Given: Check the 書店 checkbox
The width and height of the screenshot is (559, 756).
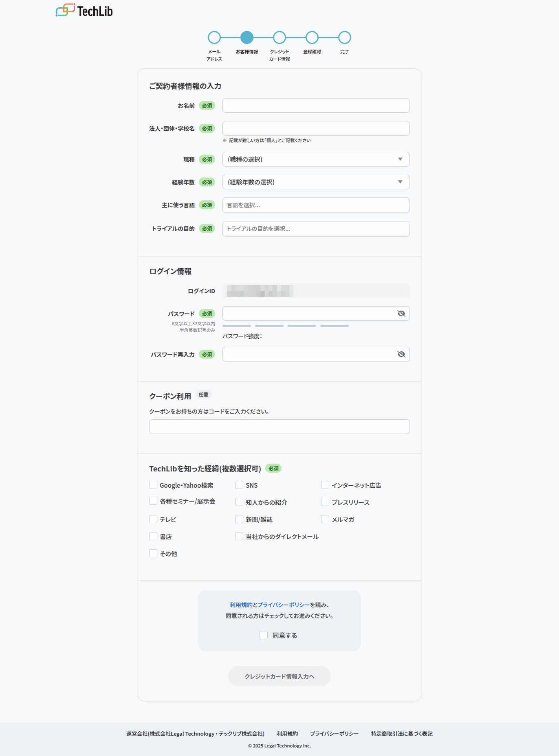Looking at the screenshot, I should (153, 536).
